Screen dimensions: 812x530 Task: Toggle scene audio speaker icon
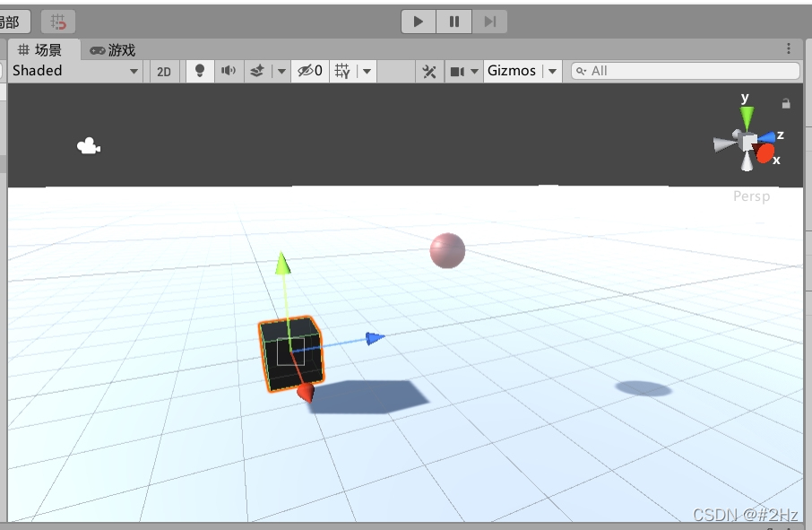click(228, 71)
